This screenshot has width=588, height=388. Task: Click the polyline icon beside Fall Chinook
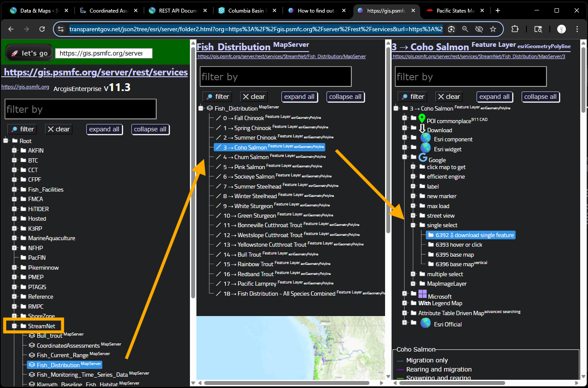pyautogui.click(x=218, y=118)
